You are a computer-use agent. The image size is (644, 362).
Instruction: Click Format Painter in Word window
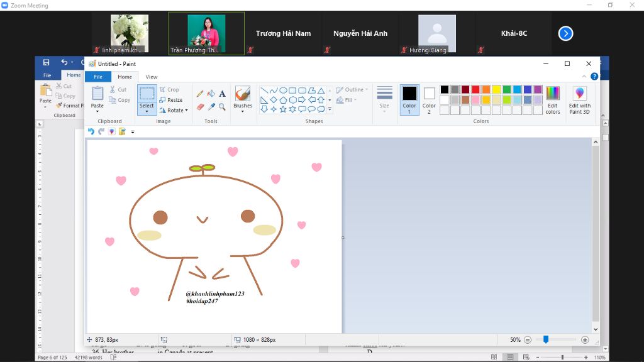click(69, 106)
